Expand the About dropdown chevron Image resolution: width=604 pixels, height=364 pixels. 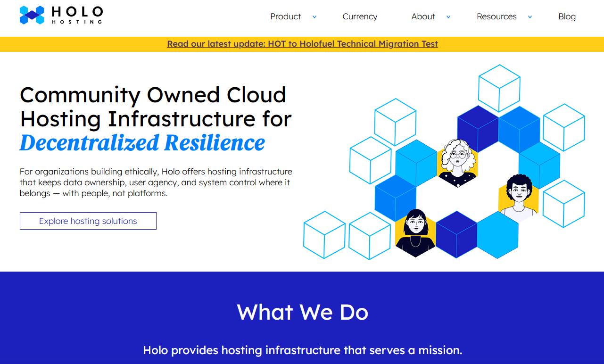point(448,17)
